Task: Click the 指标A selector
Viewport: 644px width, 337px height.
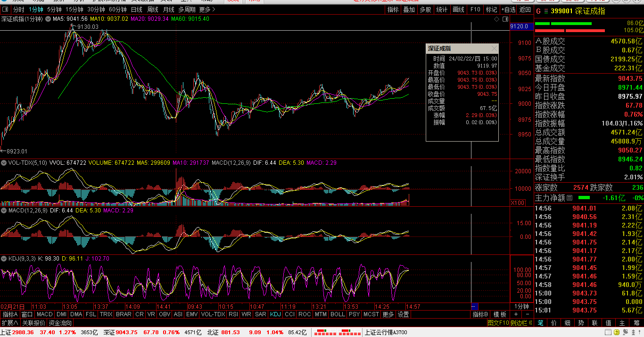Action: [10, 314]
